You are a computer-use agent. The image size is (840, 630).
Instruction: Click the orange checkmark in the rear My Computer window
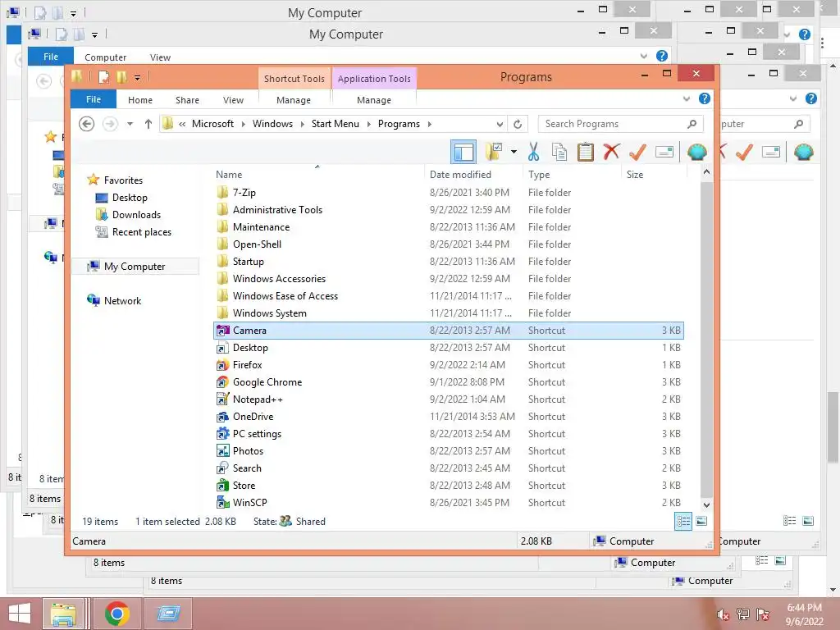[x=744, y=152]
